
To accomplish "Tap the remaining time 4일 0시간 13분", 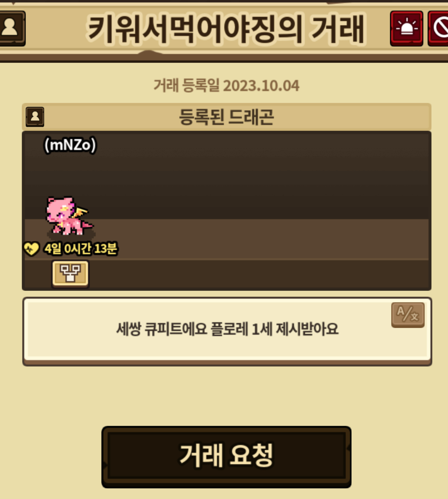I will [x=81, y=248].
